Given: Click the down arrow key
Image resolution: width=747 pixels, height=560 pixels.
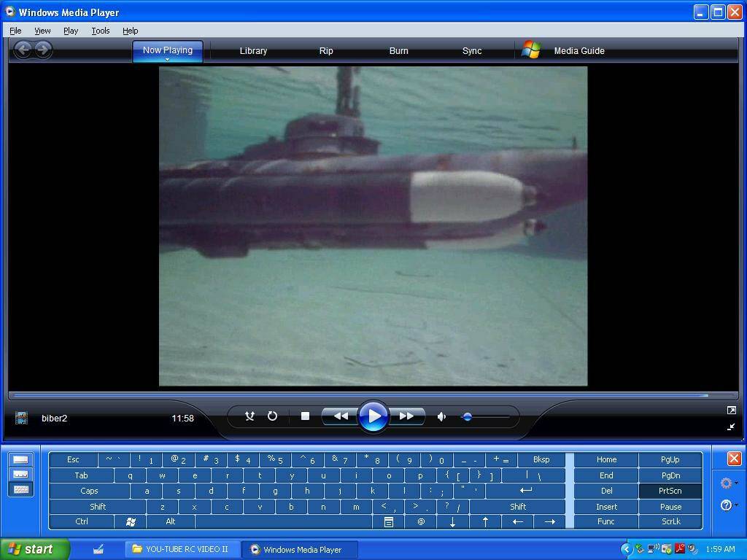Looking at the screenshot, I should (452, 522).
